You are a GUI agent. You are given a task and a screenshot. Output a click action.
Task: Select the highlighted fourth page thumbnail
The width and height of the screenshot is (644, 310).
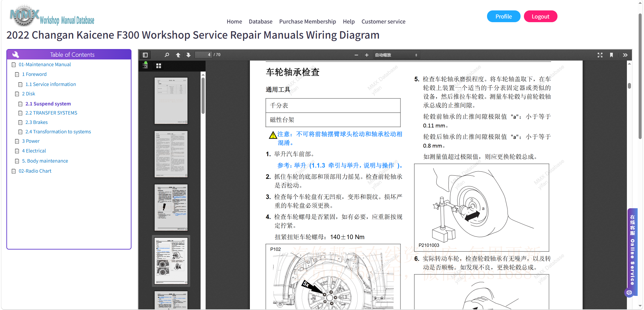click(x=171, y=261)
